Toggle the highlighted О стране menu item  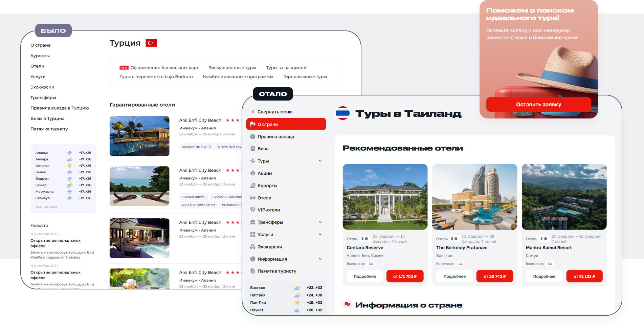tap(286, 124)
